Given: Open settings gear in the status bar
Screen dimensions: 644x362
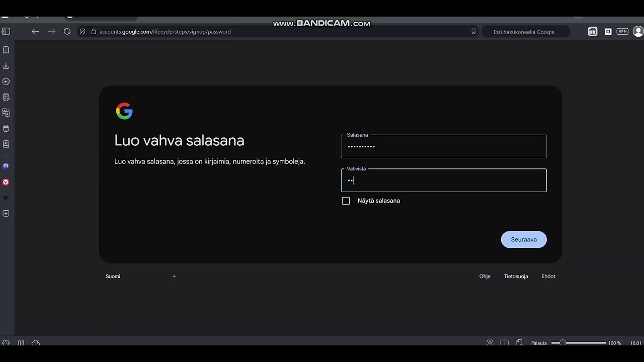Looking at the screenshot, I should coord(6,343).
